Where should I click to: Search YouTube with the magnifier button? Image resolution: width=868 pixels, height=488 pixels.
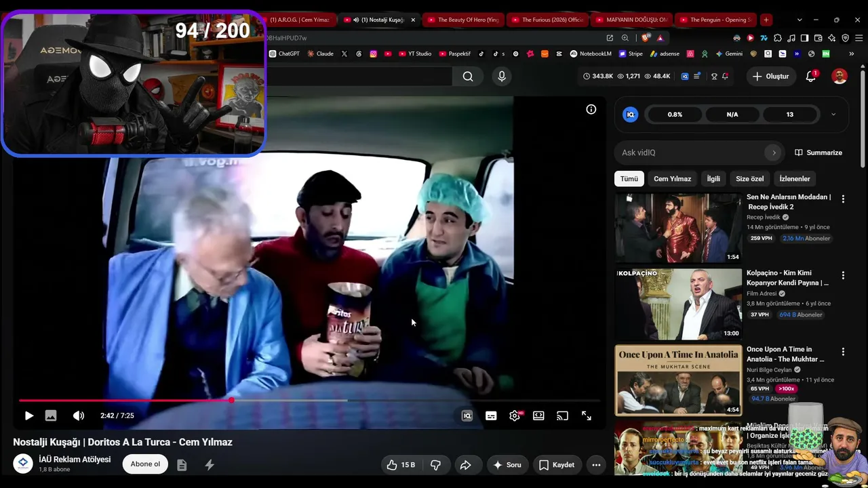(468, 77)
